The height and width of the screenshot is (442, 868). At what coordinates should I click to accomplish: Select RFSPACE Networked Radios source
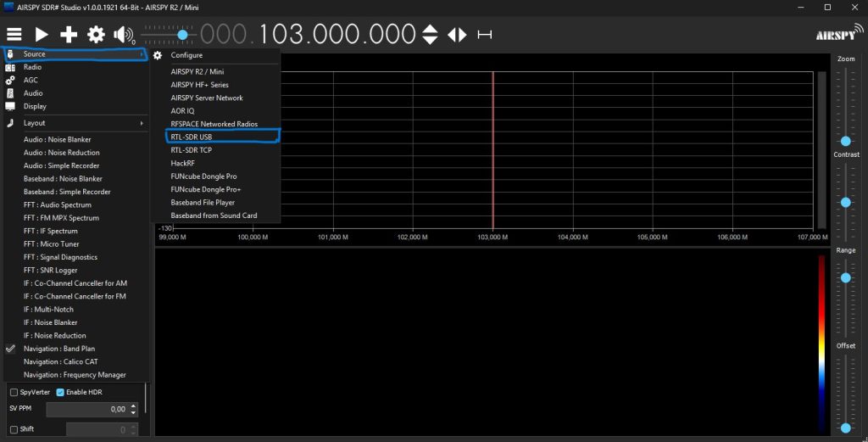click(216, 124)
